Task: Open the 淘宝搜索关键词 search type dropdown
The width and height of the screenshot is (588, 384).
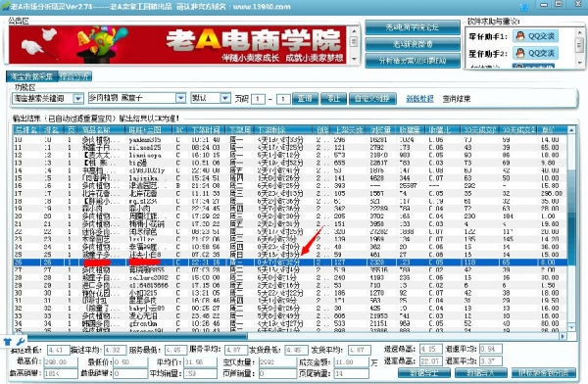Action: (x=78, y=99)
